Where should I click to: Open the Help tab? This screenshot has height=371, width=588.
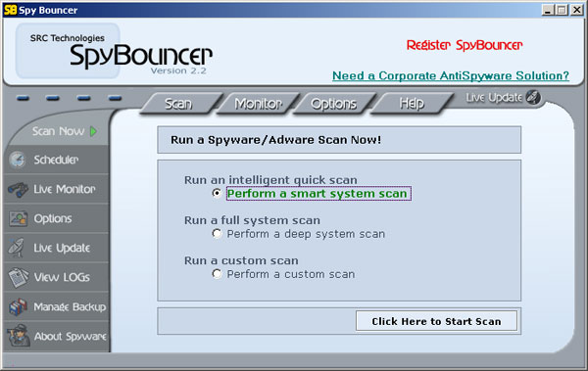[412, 104]
